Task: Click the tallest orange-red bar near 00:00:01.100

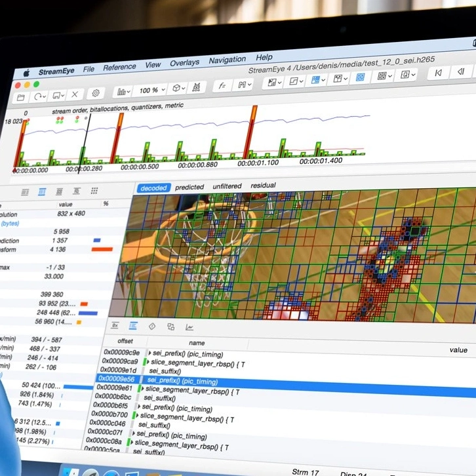Action: pyautogui.click(x=250, y=131)
